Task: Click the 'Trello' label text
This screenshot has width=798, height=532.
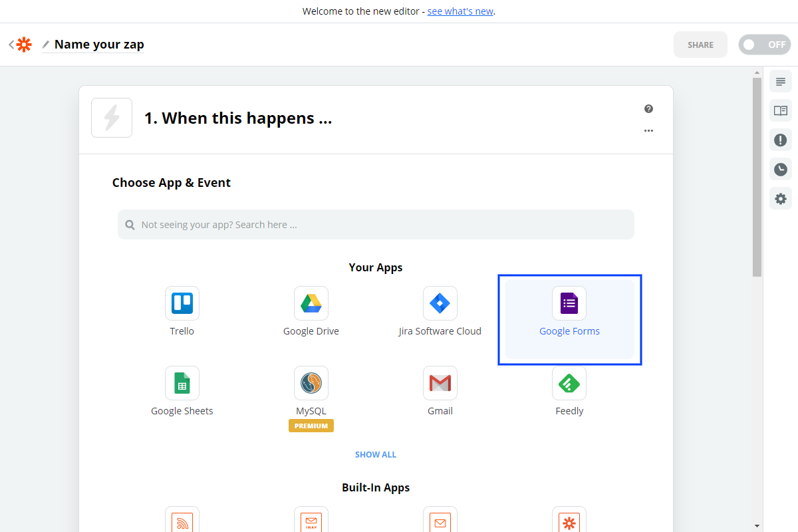Action: tap(182, 331)
